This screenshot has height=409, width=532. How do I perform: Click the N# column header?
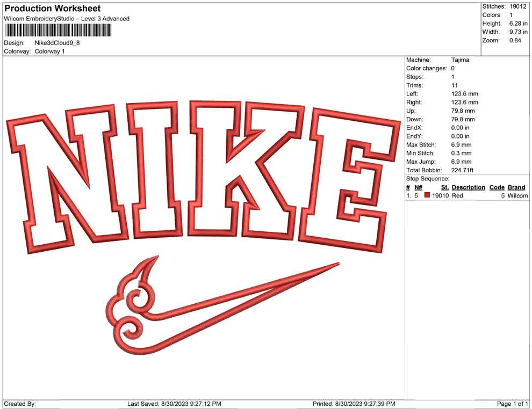pos(418,187)
